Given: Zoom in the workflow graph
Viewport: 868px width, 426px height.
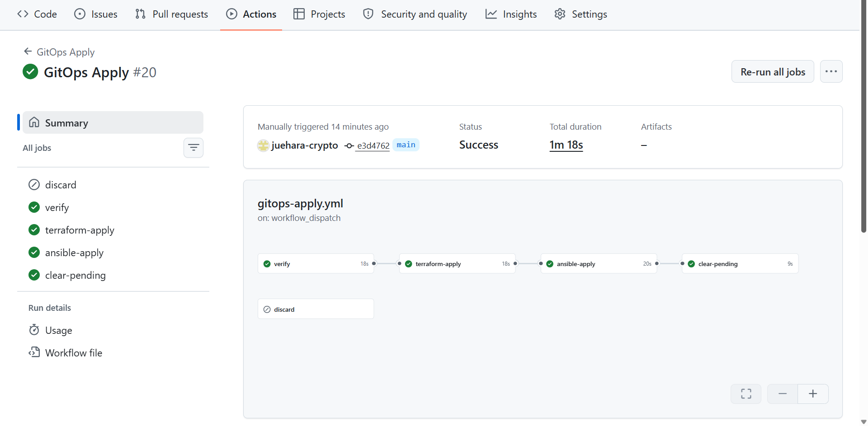Looking at the screenshot, I should click(x=813, y=394).
